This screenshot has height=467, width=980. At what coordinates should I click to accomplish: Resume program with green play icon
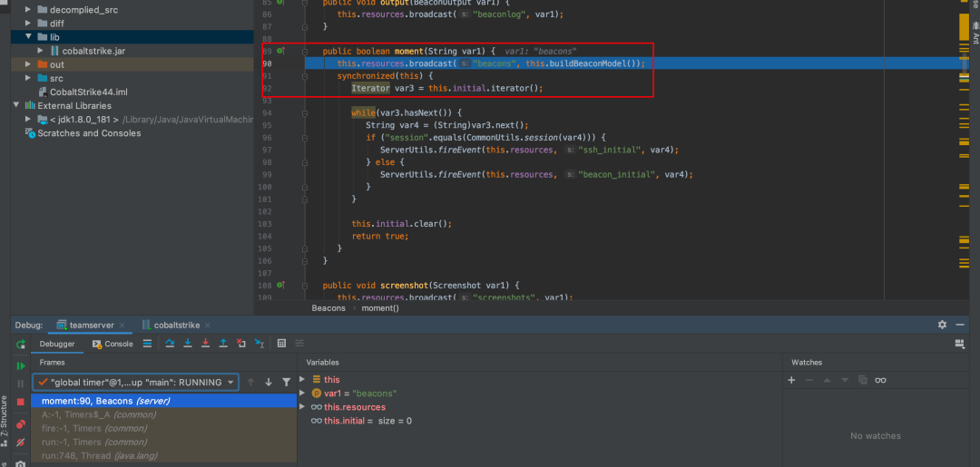tap(21, 365)
